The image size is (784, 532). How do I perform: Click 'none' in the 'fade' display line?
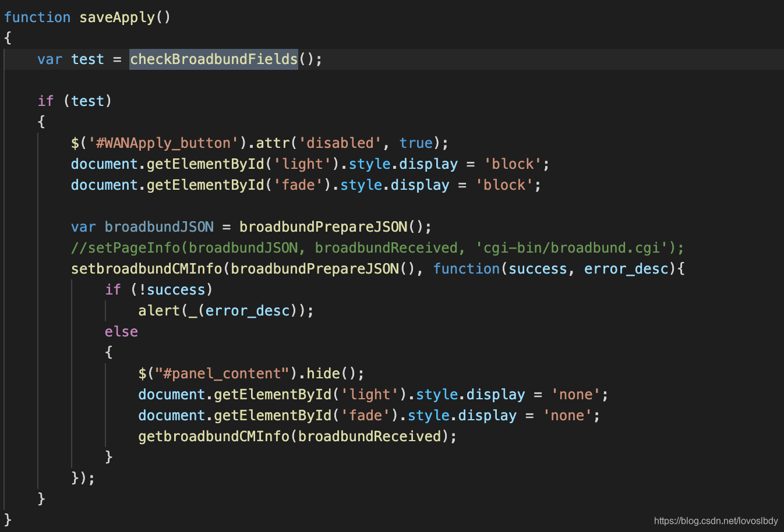point(567,416)
